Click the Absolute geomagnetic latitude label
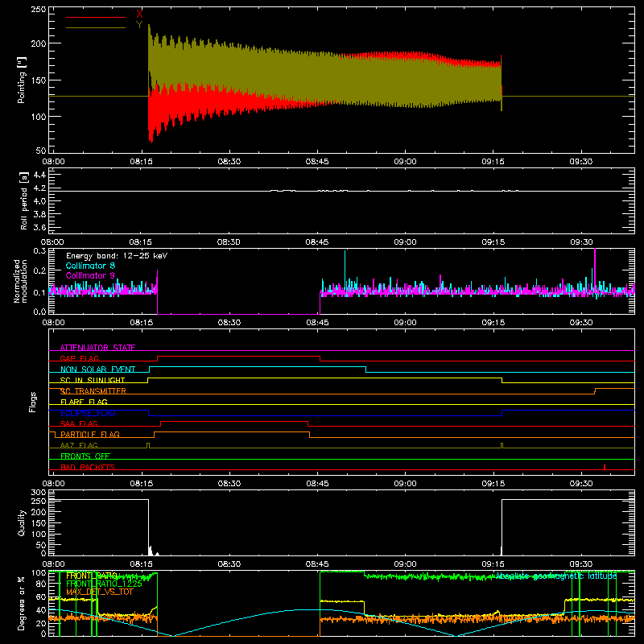Viewport: 644px width, 644px height. coord(556,576)
